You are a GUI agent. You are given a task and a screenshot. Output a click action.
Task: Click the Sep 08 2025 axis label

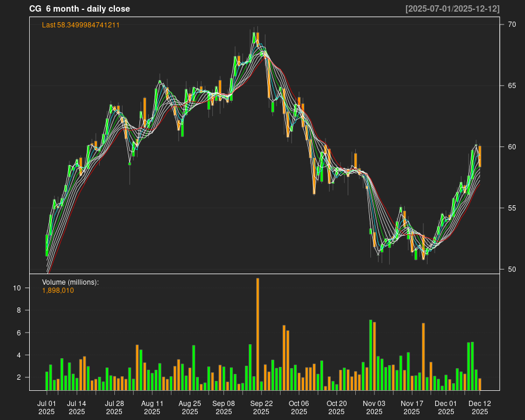(223, 407)
